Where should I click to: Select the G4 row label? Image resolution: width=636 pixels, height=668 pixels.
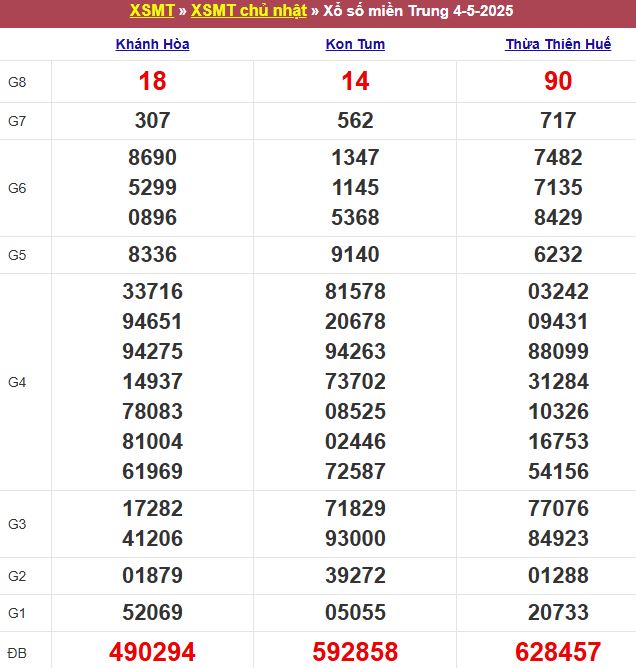coord(17,382)
